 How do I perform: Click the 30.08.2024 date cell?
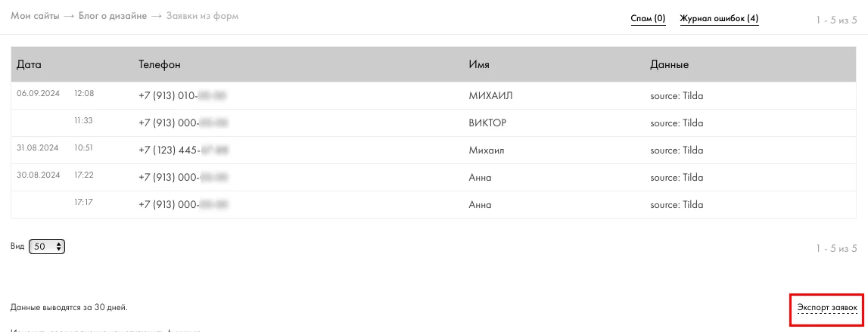[38, 175]
